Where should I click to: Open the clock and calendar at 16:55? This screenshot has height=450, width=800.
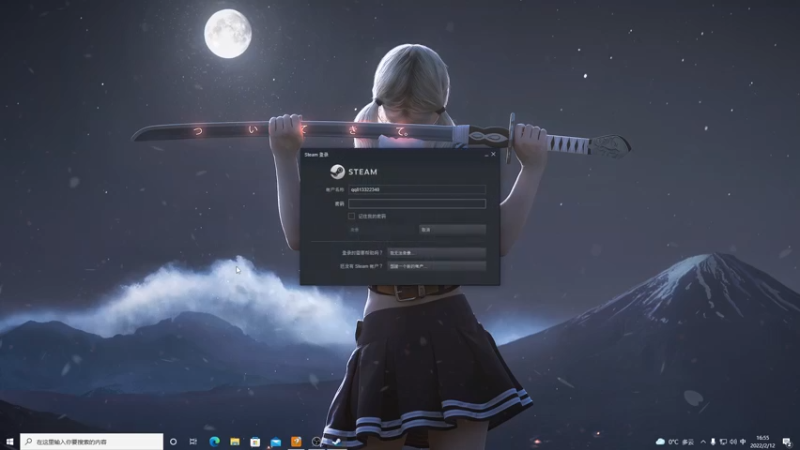coord(763,442)
